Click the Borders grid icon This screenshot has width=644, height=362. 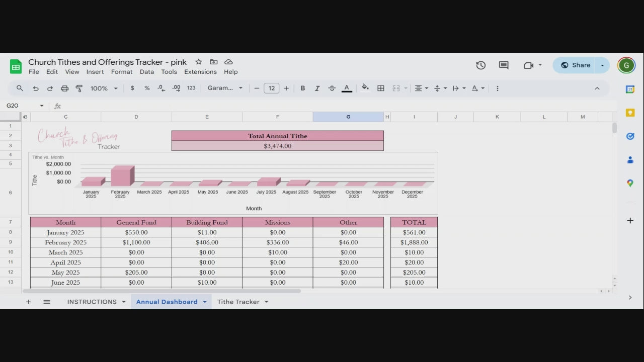[x=381, y=88]
